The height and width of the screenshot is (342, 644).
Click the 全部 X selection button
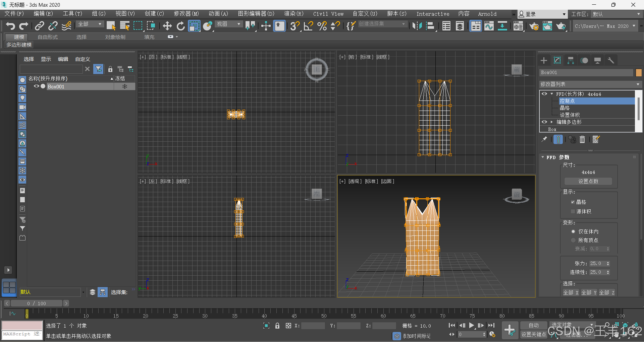tap(571, 292)
